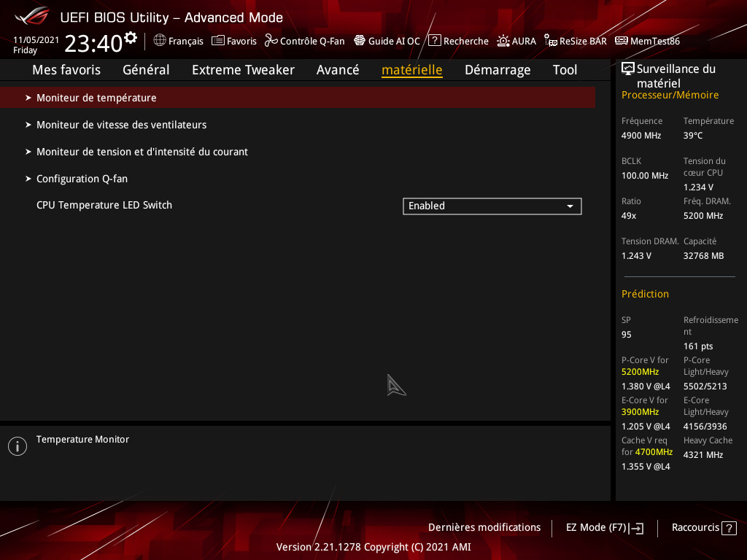Screen dimensions: 747x560
Task: Open the clock settings gear icon
Action: [x=131, y=38]
